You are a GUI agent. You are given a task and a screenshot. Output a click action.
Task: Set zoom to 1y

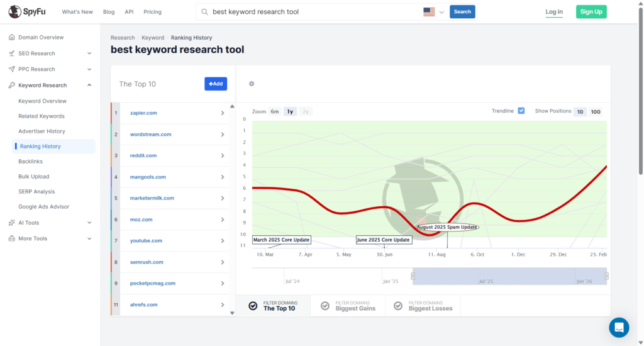point(290,112)
